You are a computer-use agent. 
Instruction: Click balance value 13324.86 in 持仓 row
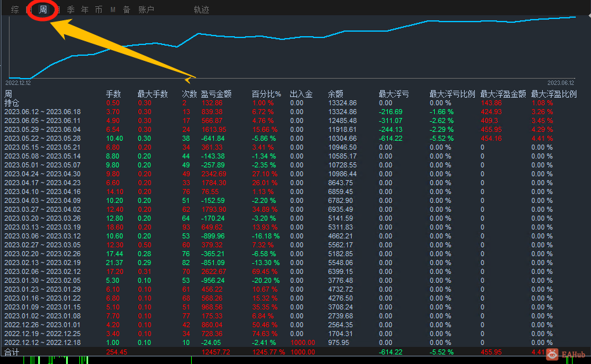[x=342, y=103]
